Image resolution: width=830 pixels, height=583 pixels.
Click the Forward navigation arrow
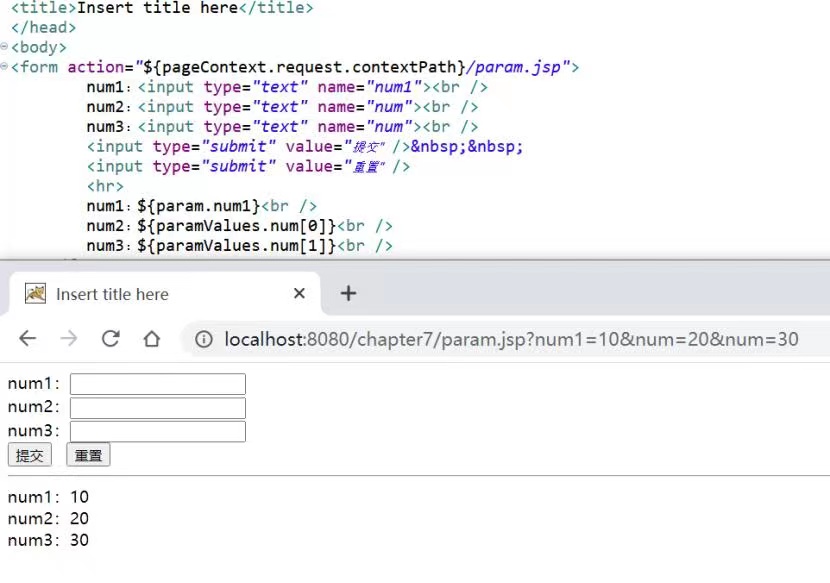tap(68, 340)
